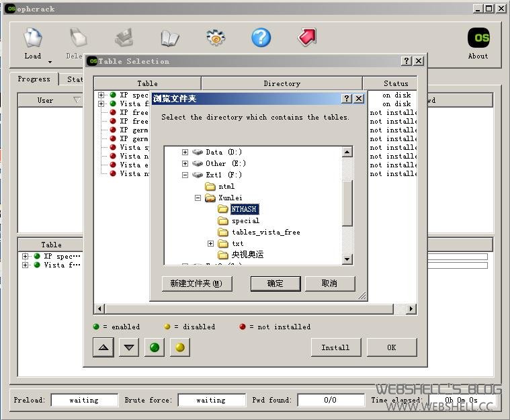Image resolution: width=510 pixels, height=420 pixels.
Task: Open the Load dropdown arrow
Action: point(50,62)
